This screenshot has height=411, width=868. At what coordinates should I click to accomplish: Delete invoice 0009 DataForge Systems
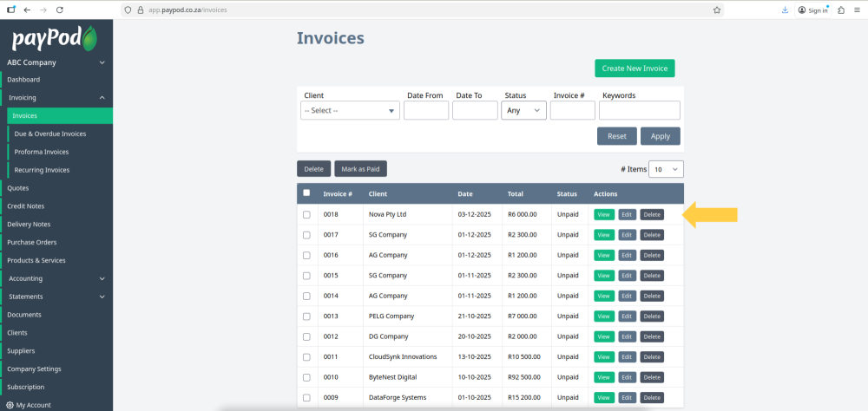click(x=652, y=398)
